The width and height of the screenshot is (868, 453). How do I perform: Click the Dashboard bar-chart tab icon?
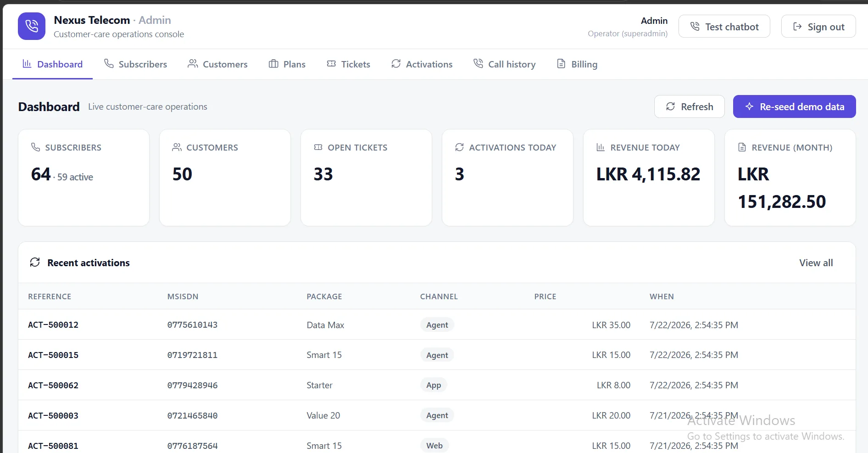click(x=27, y=64)
